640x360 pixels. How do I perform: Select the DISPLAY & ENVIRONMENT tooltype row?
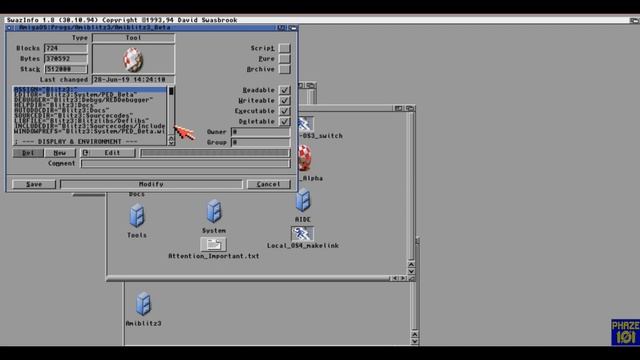coord(90,142)
